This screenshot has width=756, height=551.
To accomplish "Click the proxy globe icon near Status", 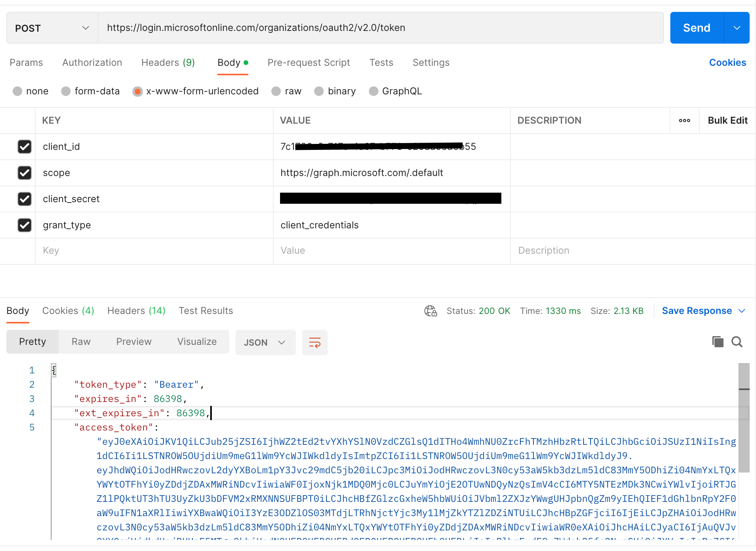I will [x=431, y=311].
